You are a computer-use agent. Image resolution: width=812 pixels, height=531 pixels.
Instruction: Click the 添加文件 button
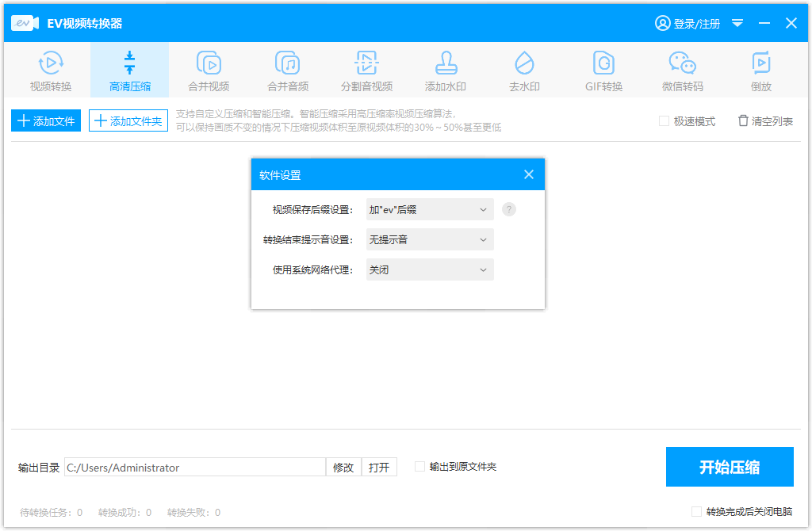tap(45, 120)
